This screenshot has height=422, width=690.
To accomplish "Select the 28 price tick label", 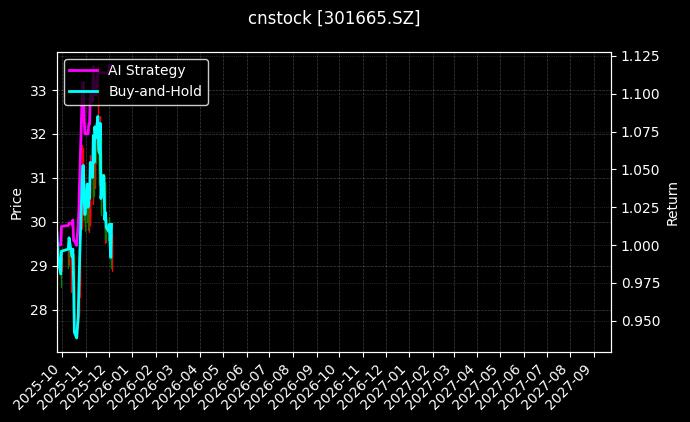I will 39,310.
